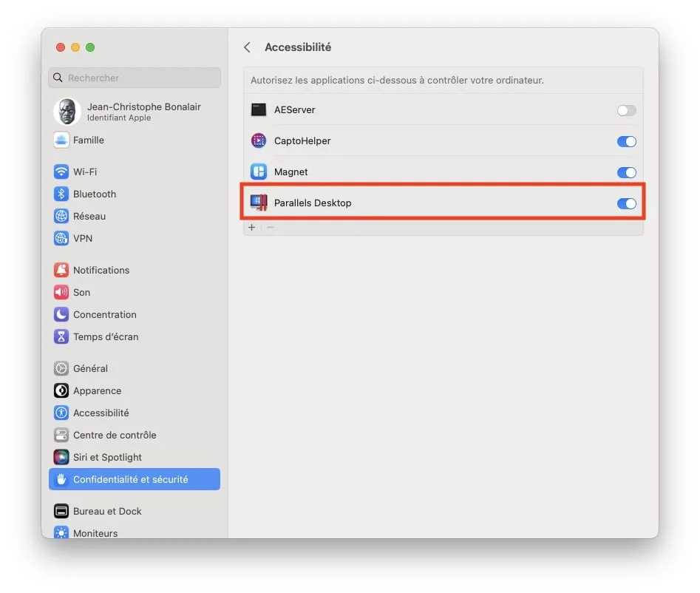700x593 pixels.
Task: Click the CaptoHelper app icon
Action: [x=259, y=140]
